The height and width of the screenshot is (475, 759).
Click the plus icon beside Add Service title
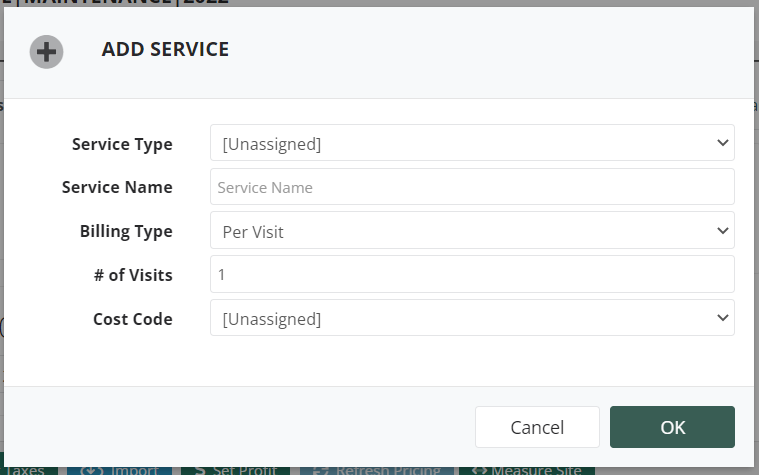coord(46,52)
